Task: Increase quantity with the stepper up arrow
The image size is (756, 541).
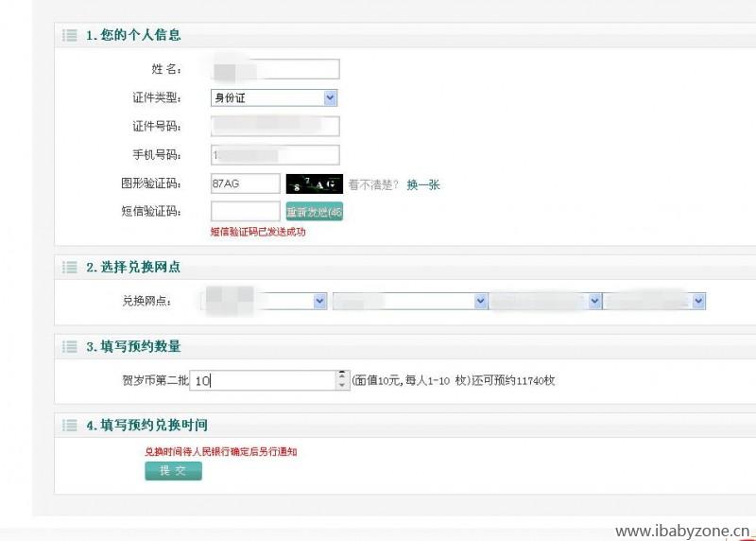Action: coord(341,375)
